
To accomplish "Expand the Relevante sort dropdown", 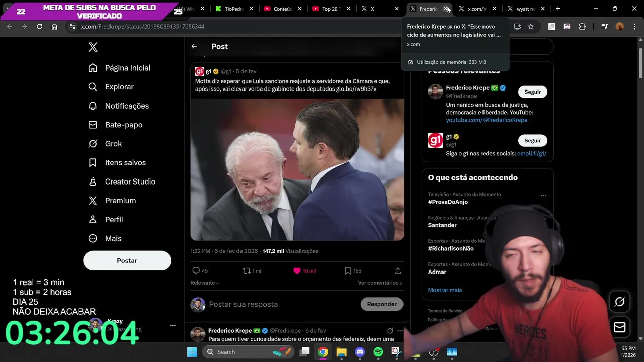I will click(x=205, y=283).
